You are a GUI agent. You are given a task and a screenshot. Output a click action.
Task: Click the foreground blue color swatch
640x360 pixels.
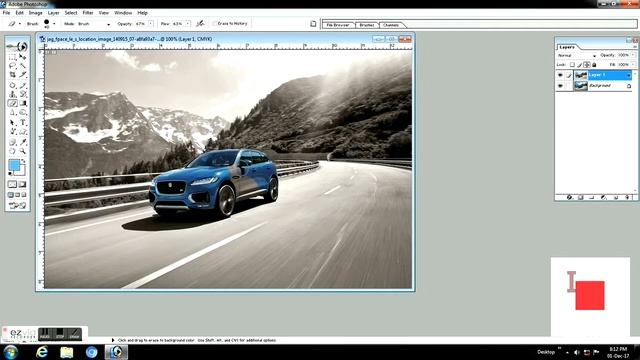coord(13,165)
